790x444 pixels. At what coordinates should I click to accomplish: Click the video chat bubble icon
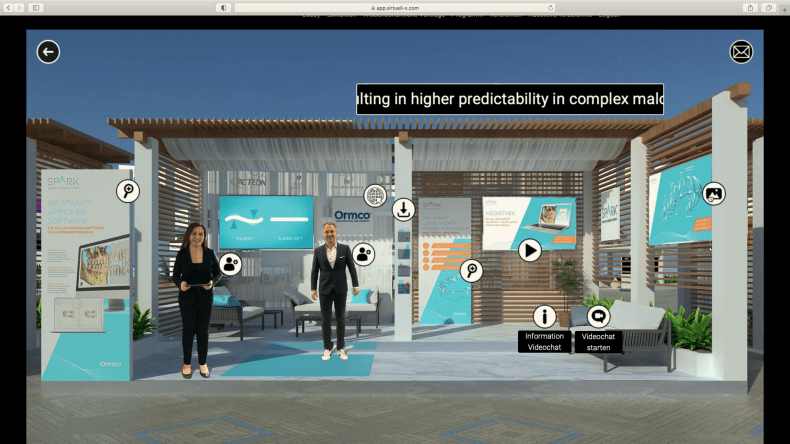click(x=598, y=316)
